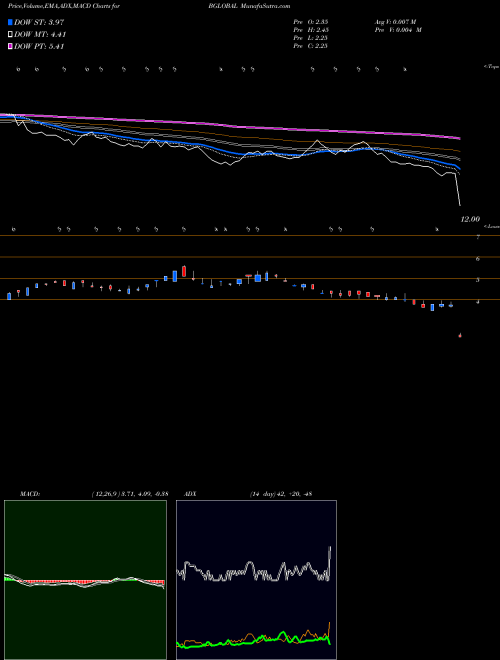The width and height of the screenshot is (500, 660).
Task: Select the 'DOW MT: 4.41' legend text
Action: click(x=40, y=35)
